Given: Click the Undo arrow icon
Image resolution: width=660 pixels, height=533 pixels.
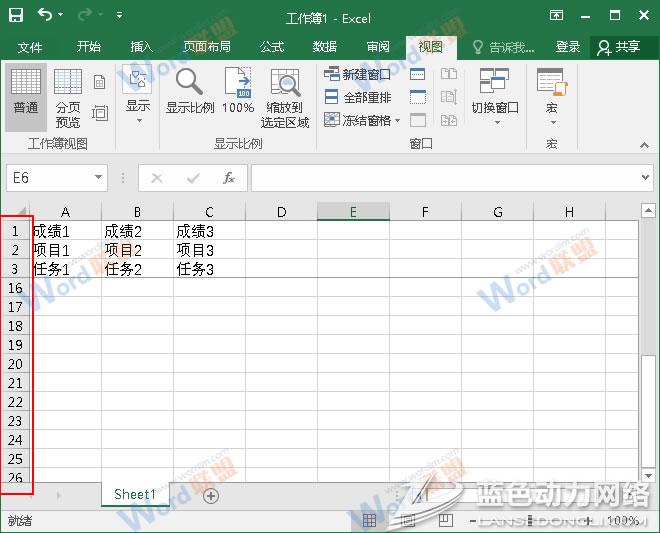Looking at the screenshot, I should click(45, 16).
